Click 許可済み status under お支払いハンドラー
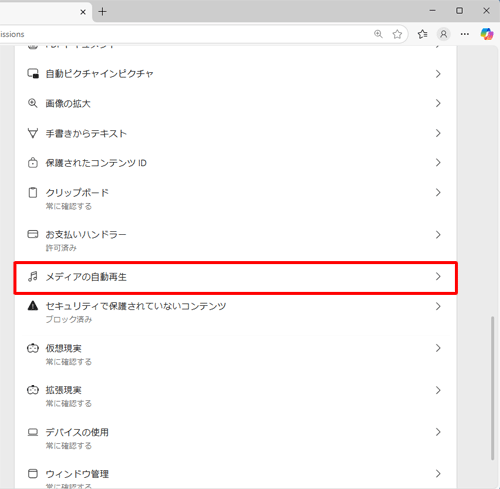This screenshot has height=489, width=500. pyautogui.click(x=61, y=248)
